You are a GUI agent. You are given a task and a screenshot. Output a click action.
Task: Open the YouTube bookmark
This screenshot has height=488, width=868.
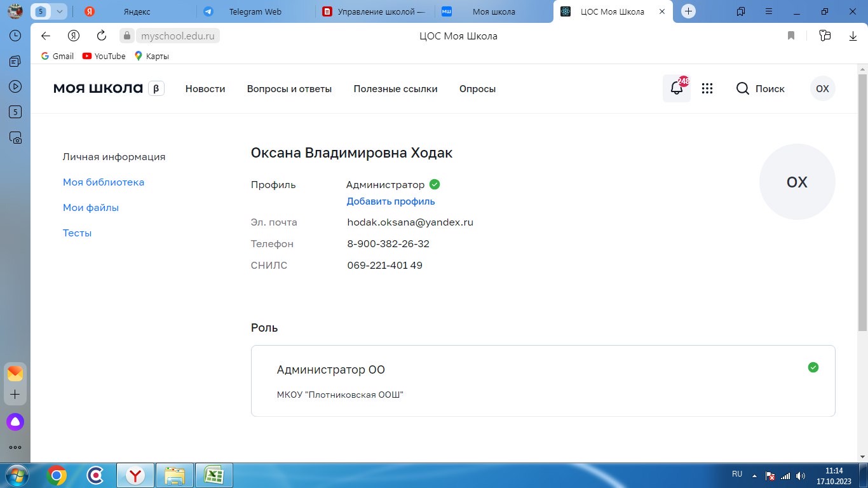104,56
